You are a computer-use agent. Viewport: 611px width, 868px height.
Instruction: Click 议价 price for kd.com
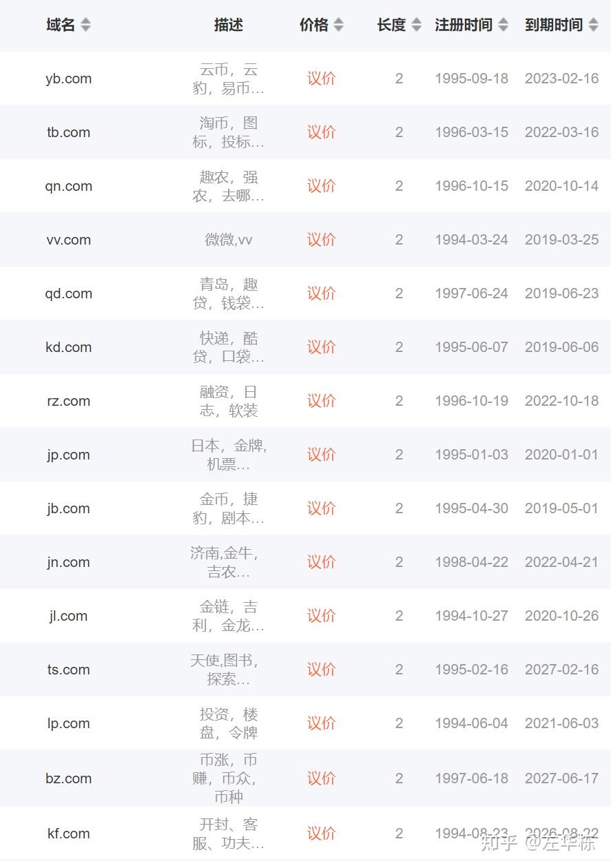(321, 347)
